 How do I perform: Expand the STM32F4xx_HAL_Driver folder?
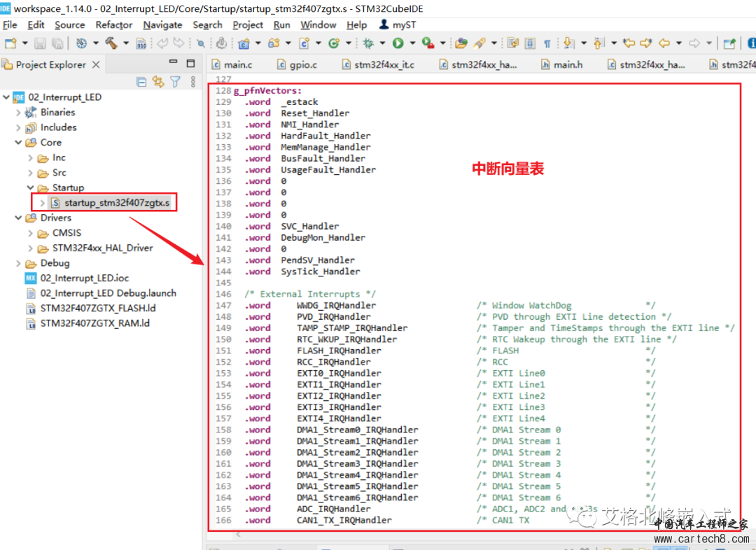click(30, 248)
